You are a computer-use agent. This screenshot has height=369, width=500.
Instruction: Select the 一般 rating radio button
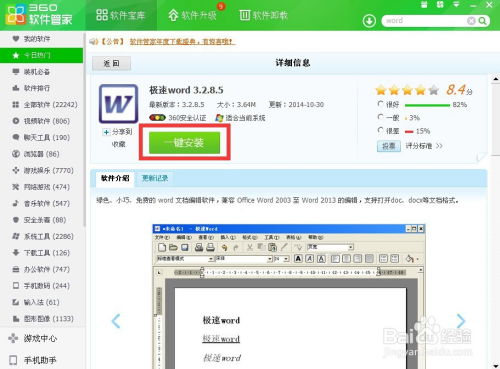pyautogui.click(x=380, y=117)
